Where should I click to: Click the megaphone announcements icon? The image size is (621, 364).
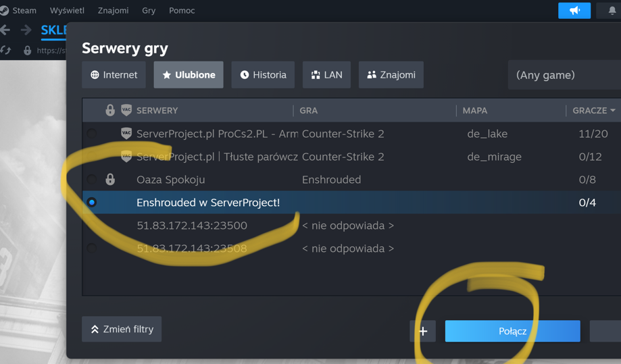tap(574, 11)
